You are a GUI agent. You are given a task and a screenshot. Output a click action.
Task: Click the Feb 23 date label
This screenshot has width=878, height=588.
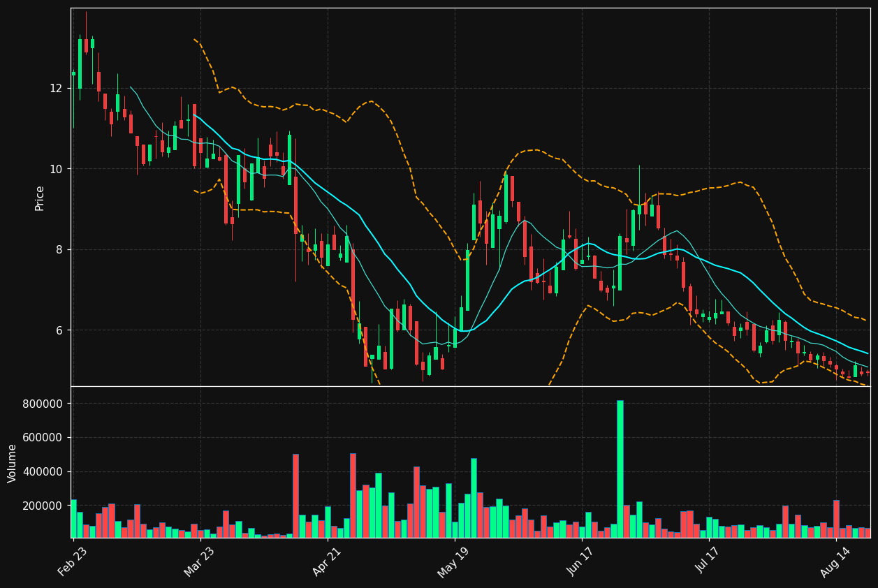click(73, 561)
